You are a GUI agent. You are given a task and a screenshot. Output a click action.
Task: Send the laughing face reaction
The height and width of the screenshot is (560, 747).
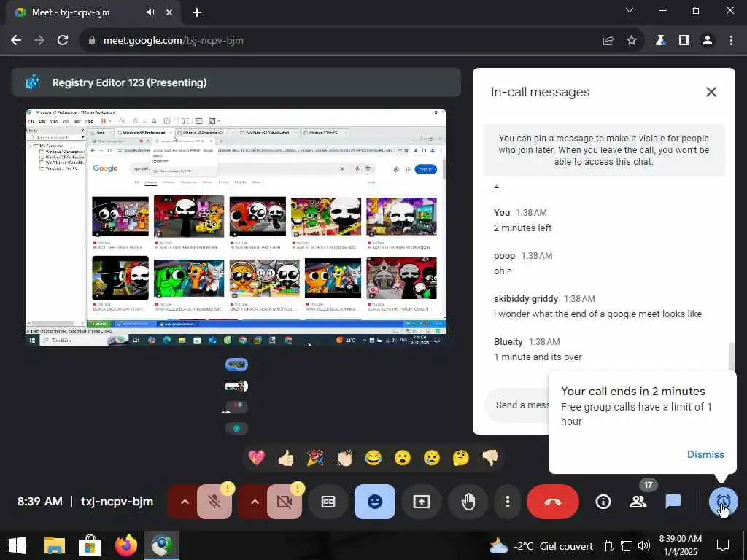[373, 458]
